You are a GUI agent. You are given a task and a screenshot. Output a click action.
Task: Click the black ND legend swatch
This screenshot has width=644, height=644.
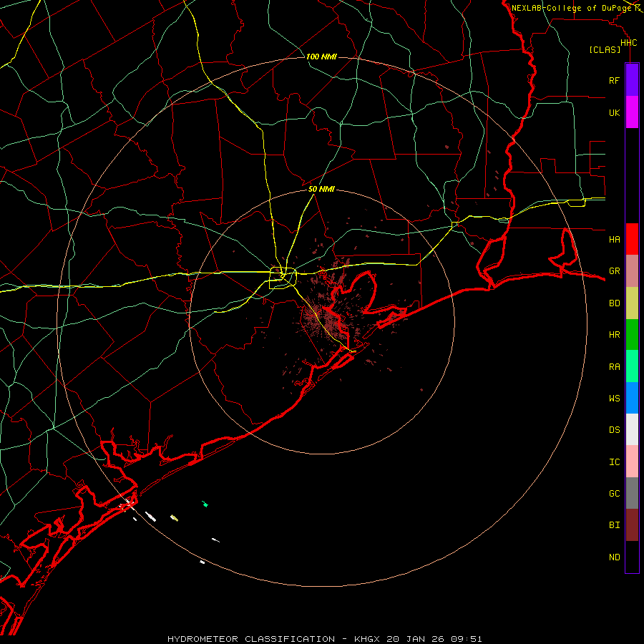pyautogui.click(x=632, y=557)
